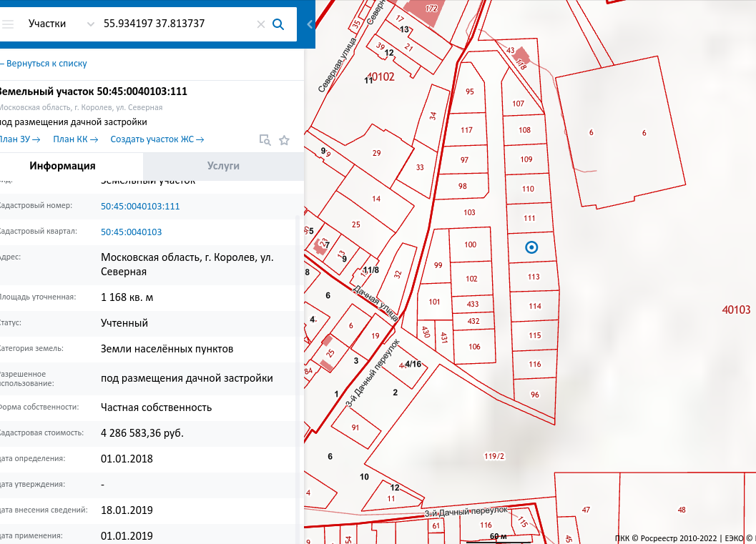Image resolution: width=756 pixels, height=544 pixels.
Task: Open cadastral number link 50:45:0040103:111
Action: click(140, 206)
